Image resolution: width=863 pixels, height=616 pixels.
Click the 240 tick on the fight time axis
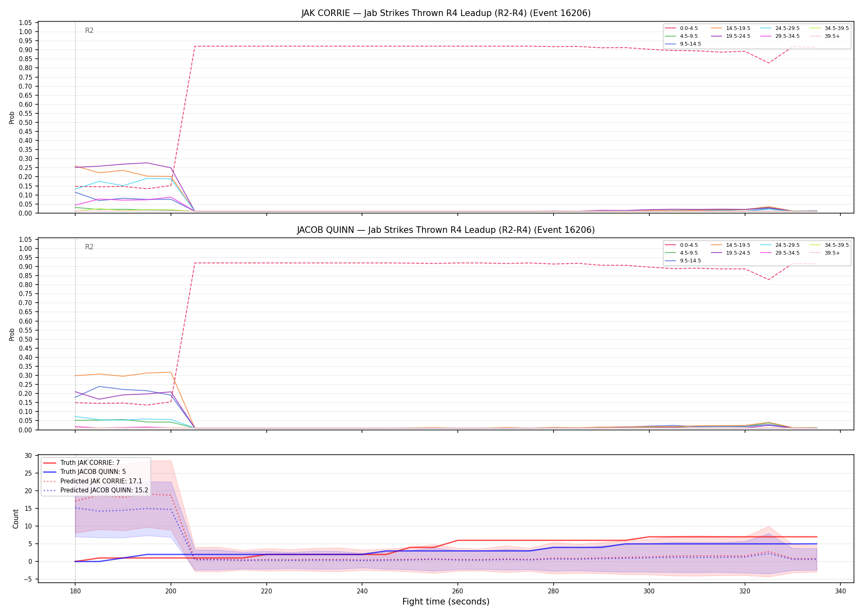coord(362,591)
